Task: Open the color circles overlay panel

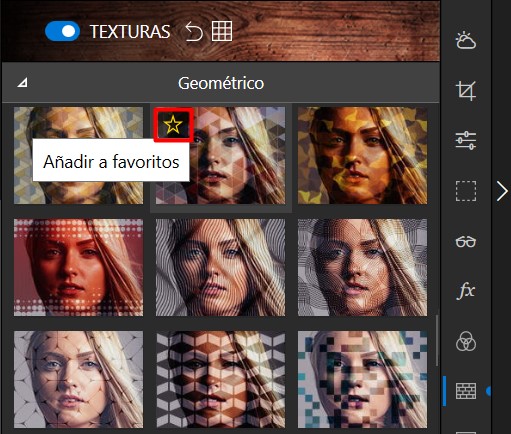Action: click(x=466, y=341)
